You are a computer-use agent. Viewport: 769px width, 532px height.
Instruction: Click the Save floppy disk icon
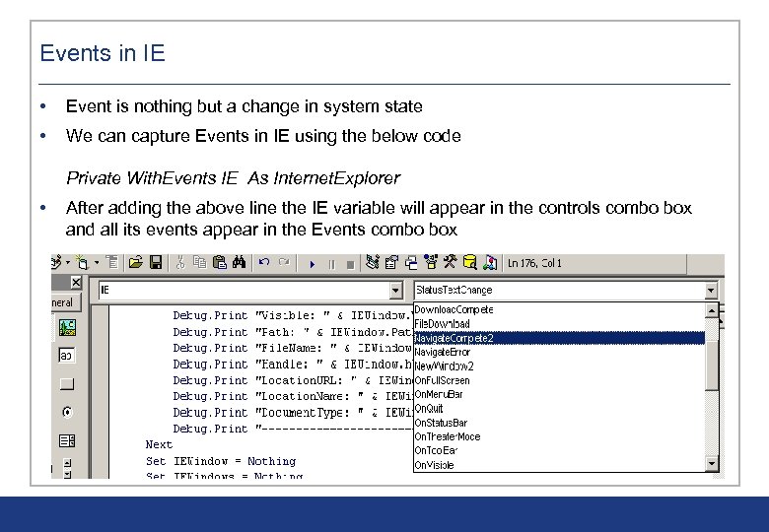[156, 263]
